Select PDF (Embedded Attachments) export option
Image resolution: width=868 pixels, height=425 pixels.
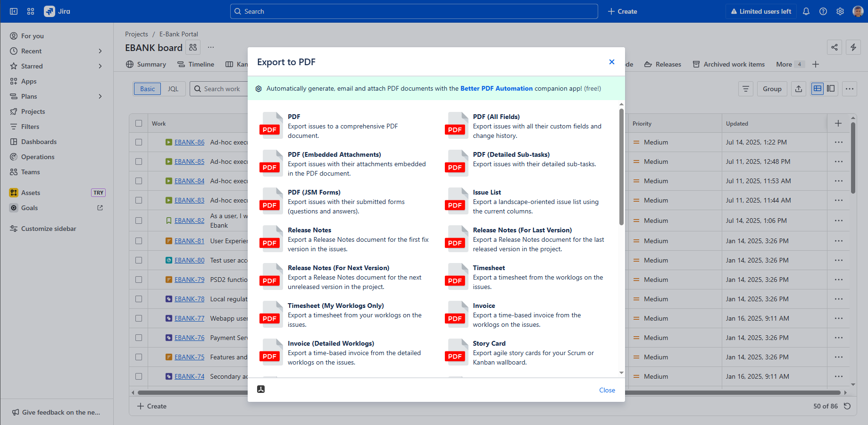344,163
